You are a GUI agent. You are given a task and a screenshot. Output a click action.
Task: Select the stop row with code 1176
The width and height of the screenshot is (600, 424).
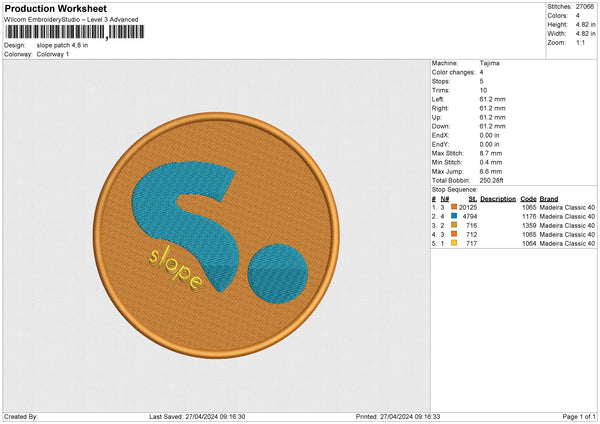point(512,216)
